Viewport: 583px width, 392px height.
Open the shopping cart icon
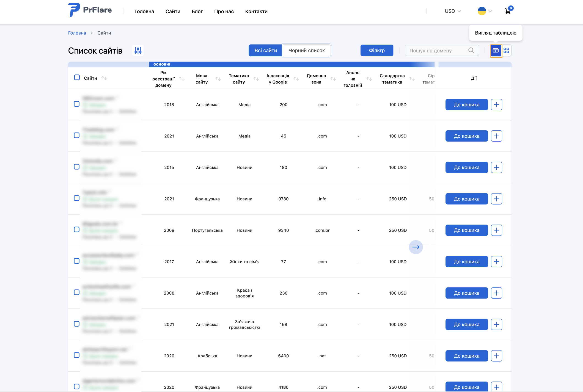click(x=508, y=11)
